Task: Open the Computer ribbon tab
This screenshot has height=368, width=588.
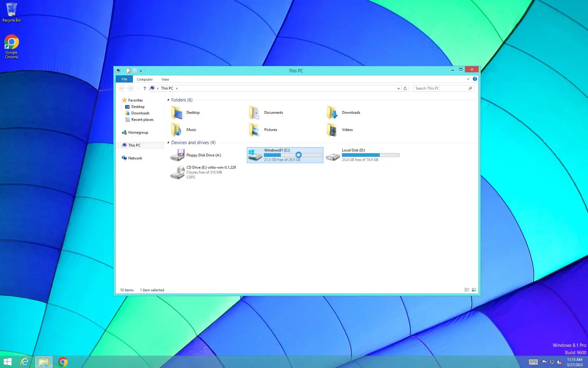Action: pyautogui.click(x=145, y=79)
